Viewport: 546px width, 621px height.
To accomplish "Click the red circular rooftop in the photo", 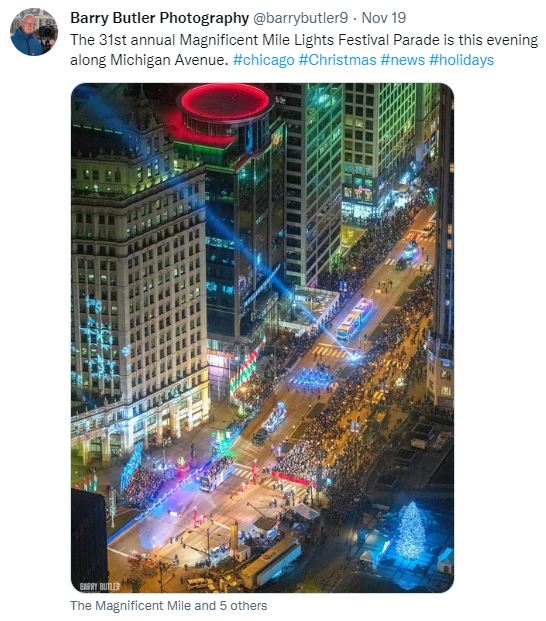I will [x=226, y=102].
